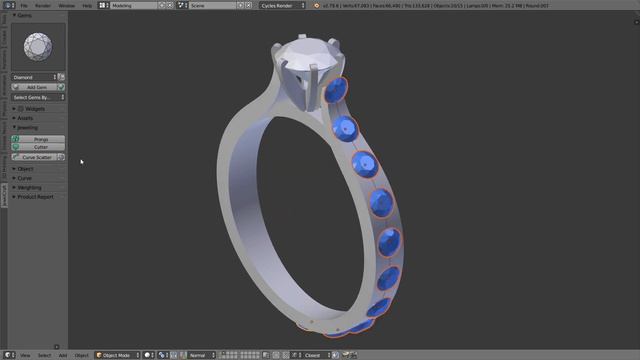This screenshot has width=640, height=360.
Task: Delete the current scene with X icon
Action: click(x=249, y=6)
